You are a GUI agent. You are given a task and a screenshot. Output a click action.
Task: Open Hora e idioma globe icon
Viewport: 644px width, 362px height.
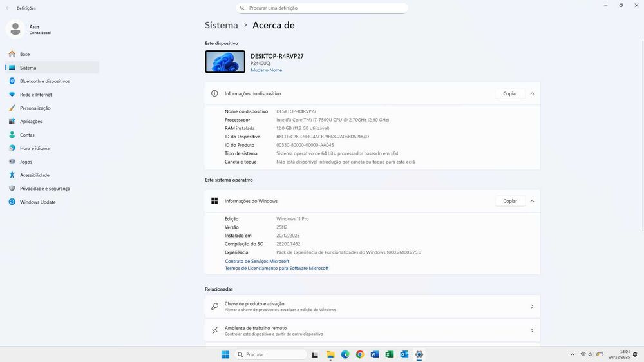[x=12, y=148]
